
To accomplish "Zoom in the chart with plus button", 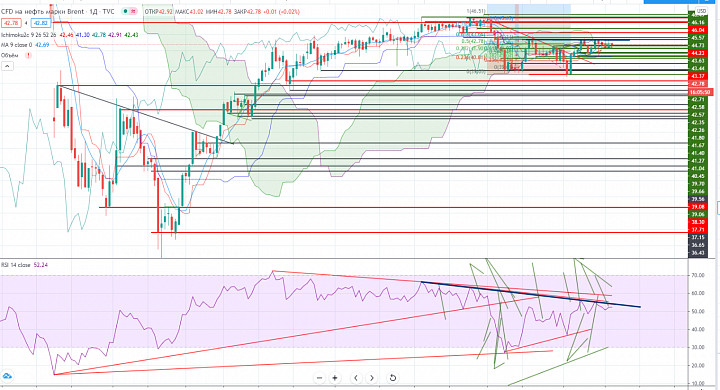I will pos(335,378).
